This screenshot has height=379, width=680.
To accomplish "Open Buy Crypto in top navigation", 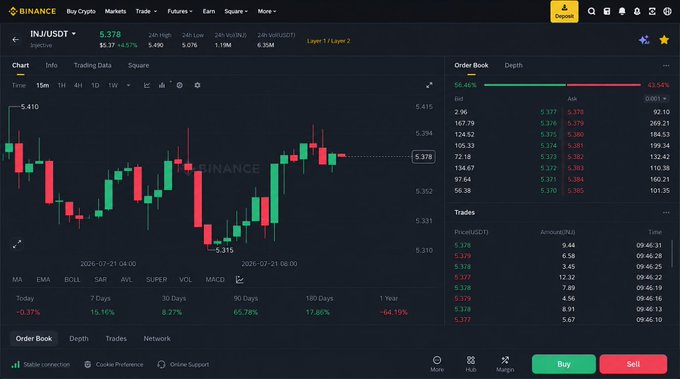I will [81, 11].
